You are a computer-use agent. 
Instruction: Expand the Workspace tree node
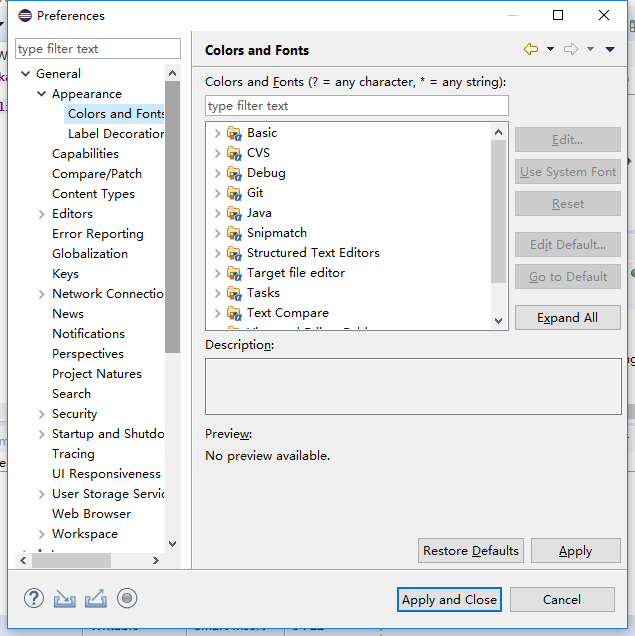coord(41,534)
